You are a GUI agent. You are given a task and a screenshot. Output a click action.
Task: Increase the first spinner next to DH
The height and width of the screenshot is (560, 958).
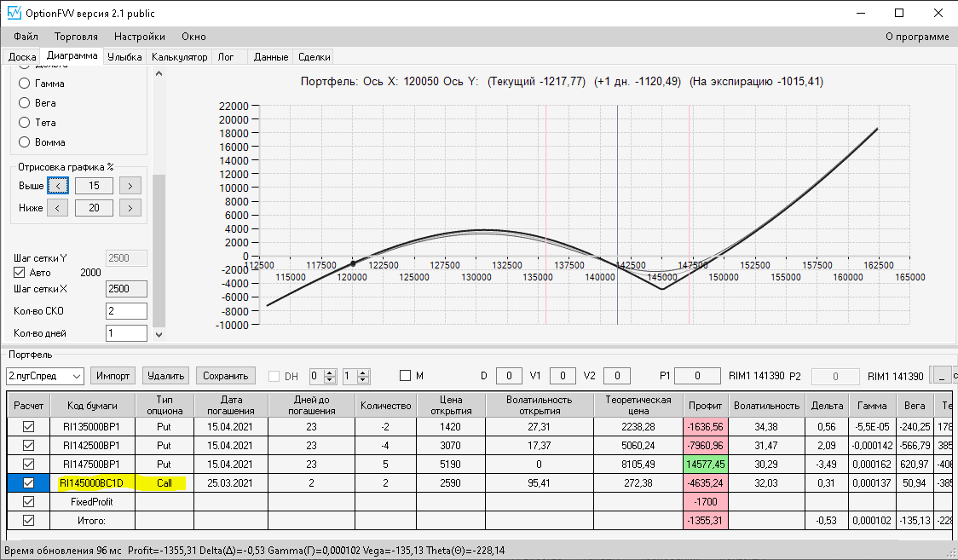[x=330, y=372]
